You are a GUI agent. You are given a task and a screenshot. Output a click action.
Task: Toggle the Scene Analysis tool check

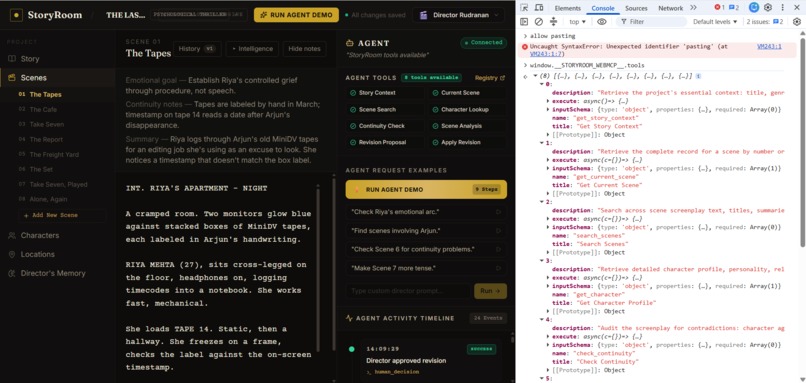coord(435,126)
